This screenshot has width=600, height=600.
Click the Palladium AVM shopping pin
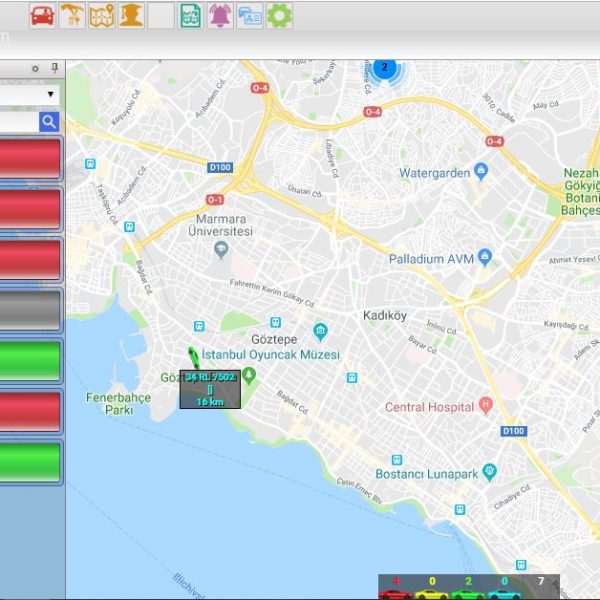pyautogui.click(x=485, y=257)
